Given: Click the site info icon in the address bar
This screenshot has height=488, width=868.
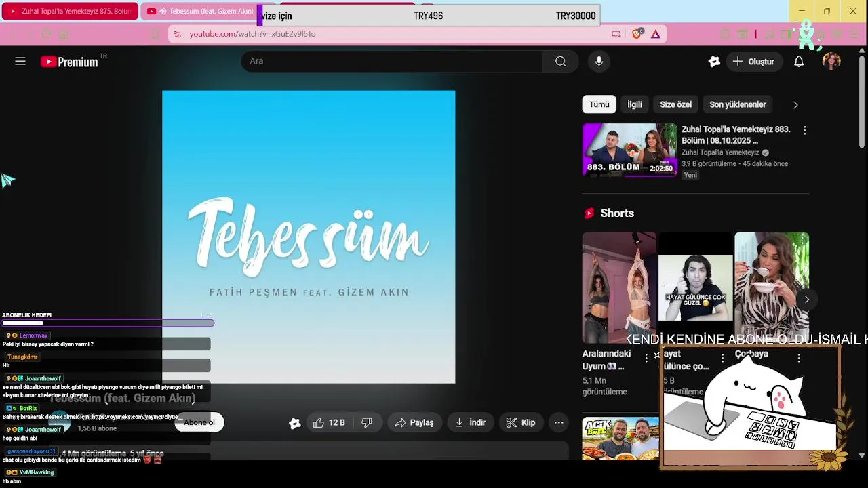Looking at the screenshot, I should tap(176, 33).
